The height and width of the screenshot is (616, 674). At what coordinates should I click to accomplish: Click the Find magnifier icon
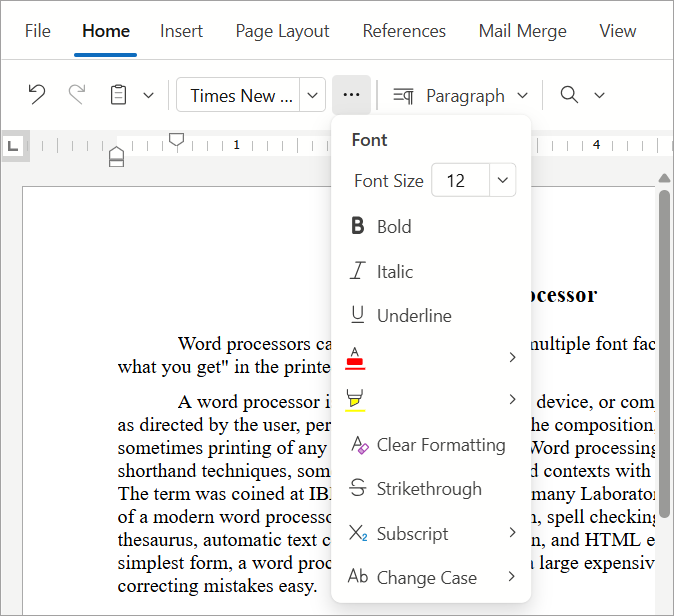click(569, 95)
